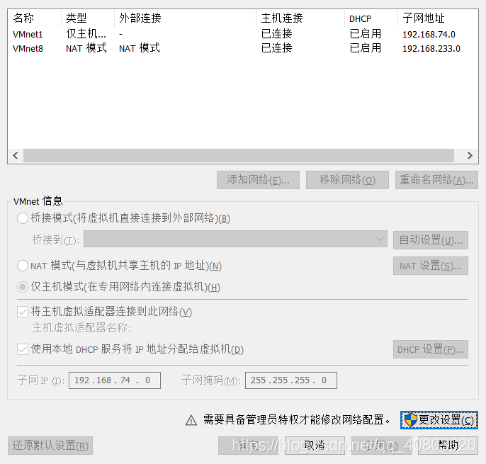This screenshot has width=486, height=464.
Task: Click the horizontal scrollbar thumb
Action: click(238, 155)
